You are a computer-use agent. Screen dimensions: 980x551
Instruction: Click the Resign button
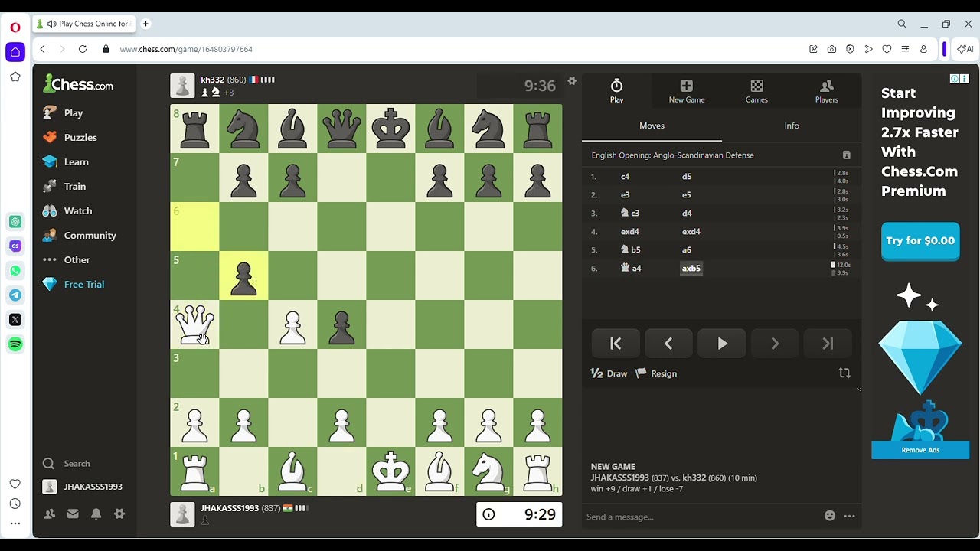[x=656, y=373]
